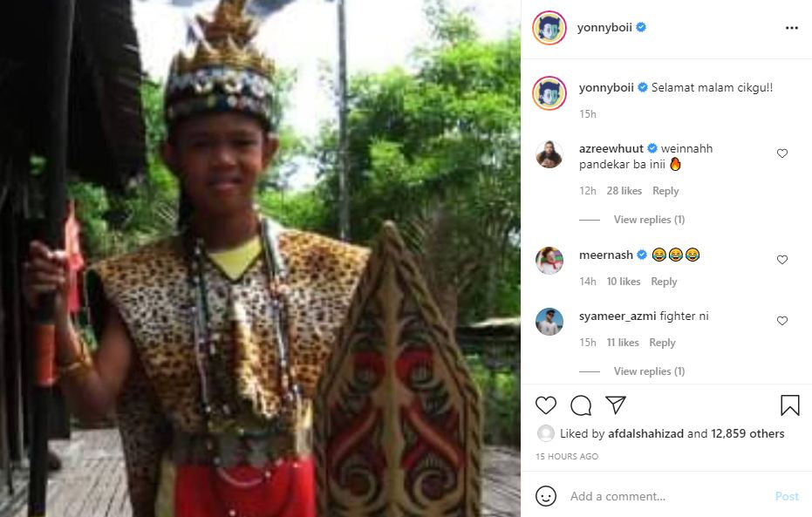Reply to meernash's comment
Screen dimensions: 812x517
(664, 282)
